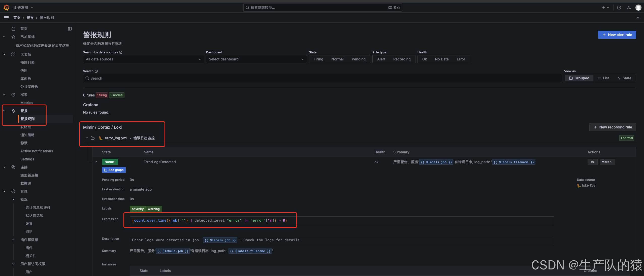Screen dimensions: 644x276
Task: Click the Explore compass icon
Action: 13,95
